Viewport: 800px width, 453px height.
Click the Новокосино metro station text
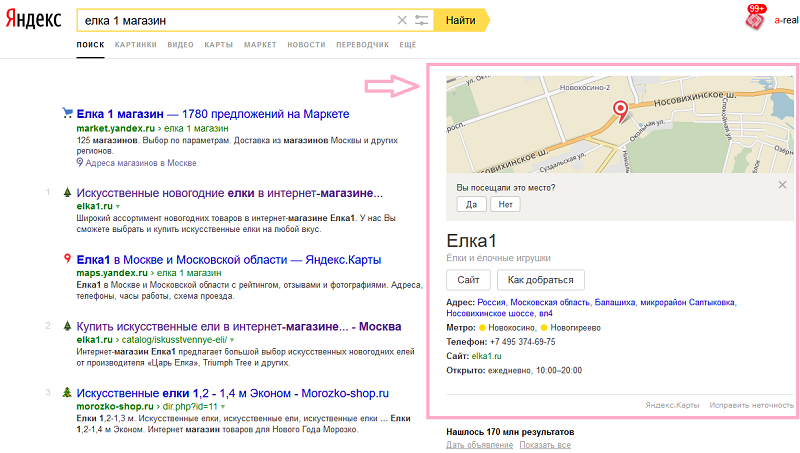point(512,328)
